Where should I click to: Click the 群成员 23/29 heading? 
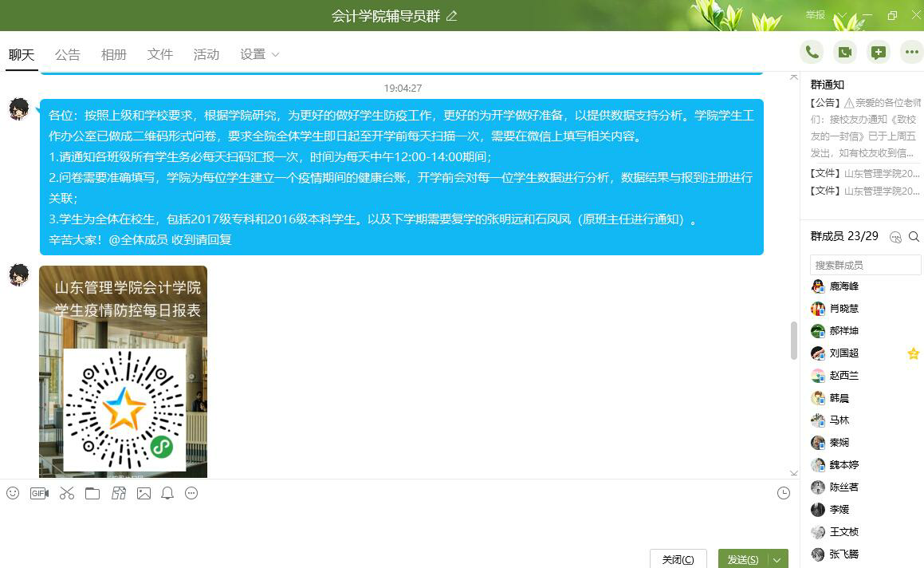pyautogui.click(x=844, y=236)
